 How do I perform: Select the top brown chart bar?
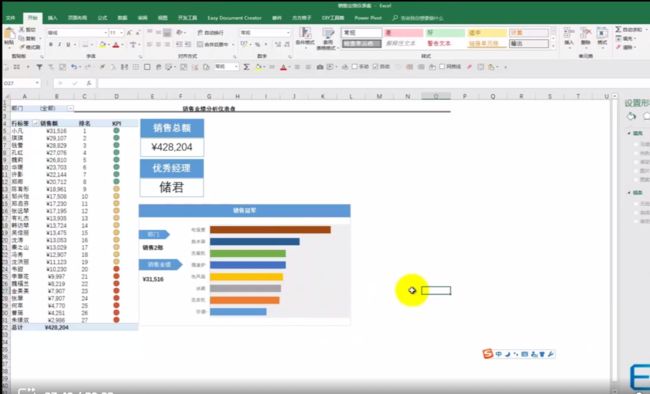click(270, 230)
